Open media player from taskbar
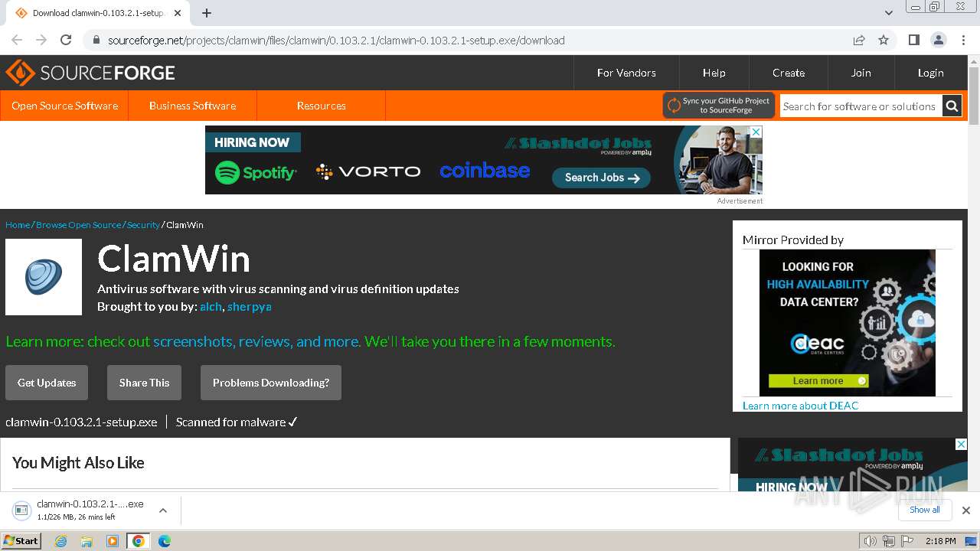 [x=113, y=541]
